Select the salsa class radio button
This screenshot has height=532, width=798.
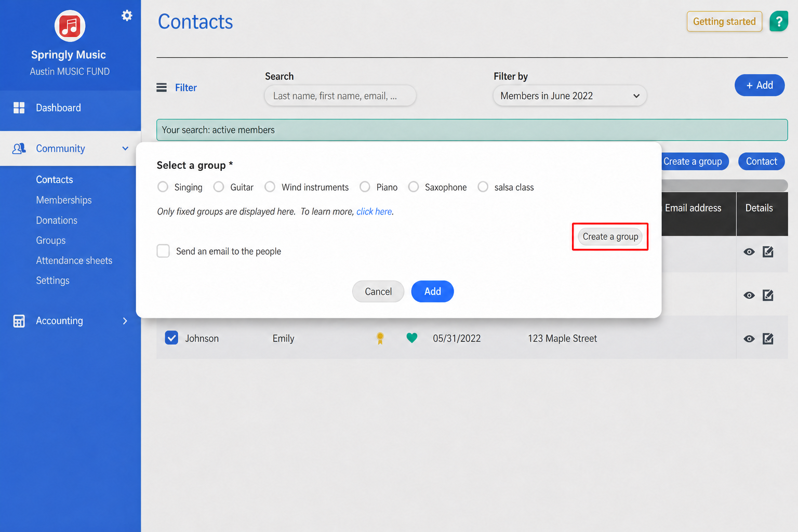[x=483, y=187]
